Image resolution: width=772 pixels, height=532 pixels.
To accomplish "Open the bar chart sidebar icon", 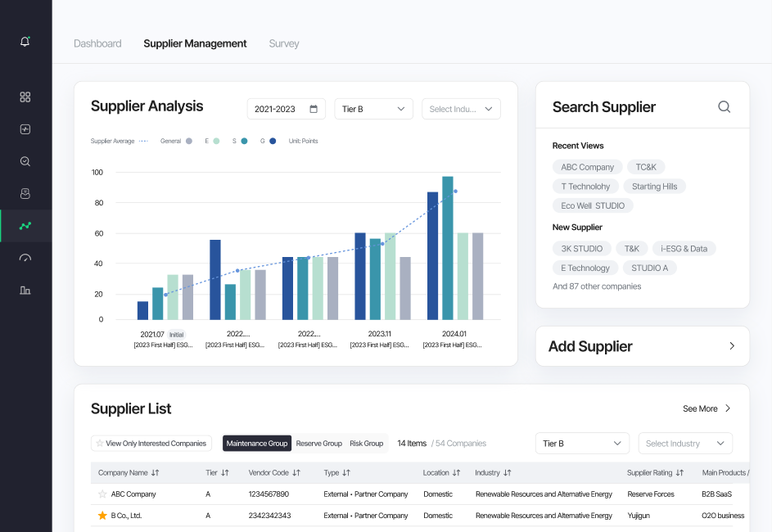I will pos(25,291).
